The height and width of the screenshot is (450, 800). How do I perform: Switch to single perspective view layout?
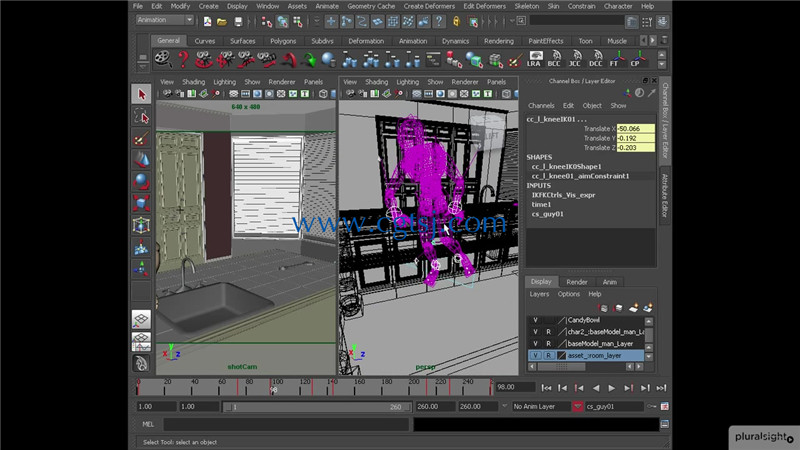(141, 319)
